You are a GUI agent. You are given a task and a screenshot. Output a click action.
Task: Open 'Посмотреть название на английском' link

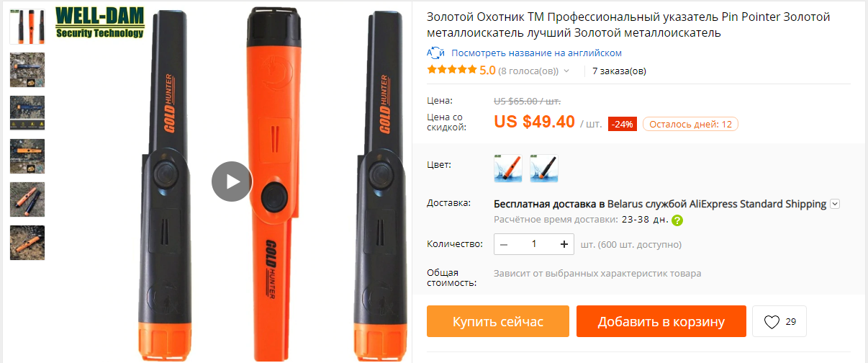pyautogui.click(x=536, y=53)
